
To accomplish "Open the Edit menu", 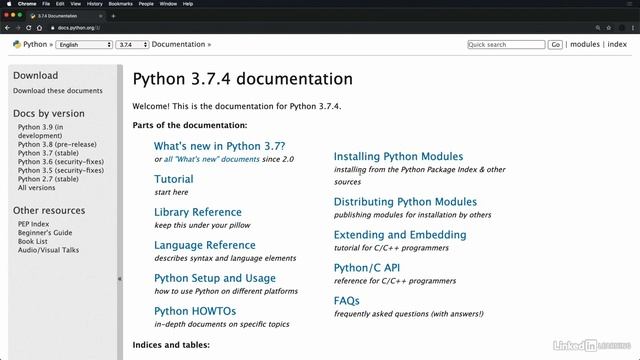I will pyautogui.click(x=60, y=4).
